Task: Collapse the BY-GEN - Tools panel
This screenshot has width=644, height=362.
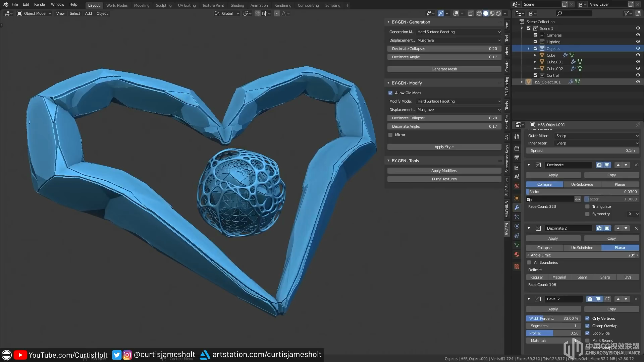Action: click(x=388, y=161)
